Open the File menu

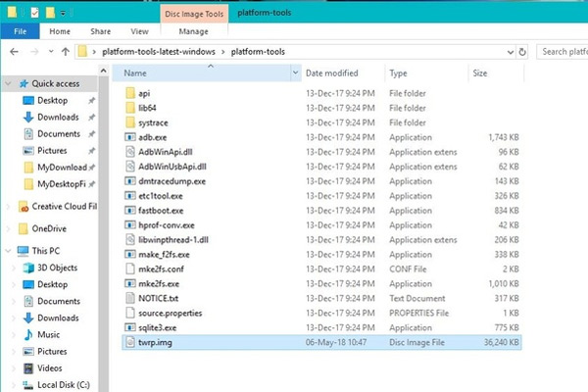21,31
